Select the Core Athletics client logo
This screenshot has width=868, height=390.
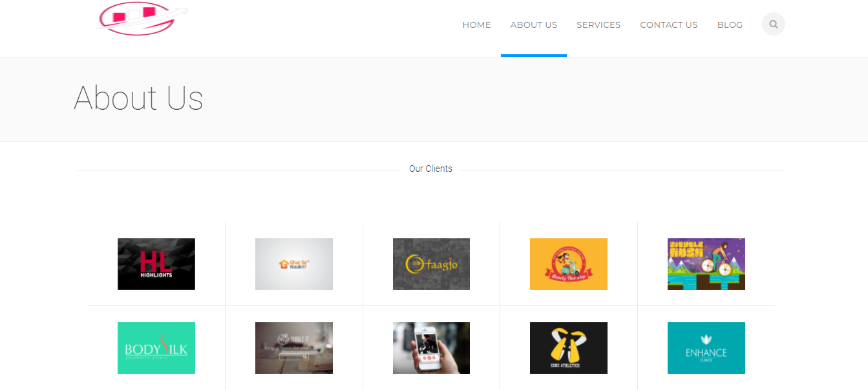569,348
